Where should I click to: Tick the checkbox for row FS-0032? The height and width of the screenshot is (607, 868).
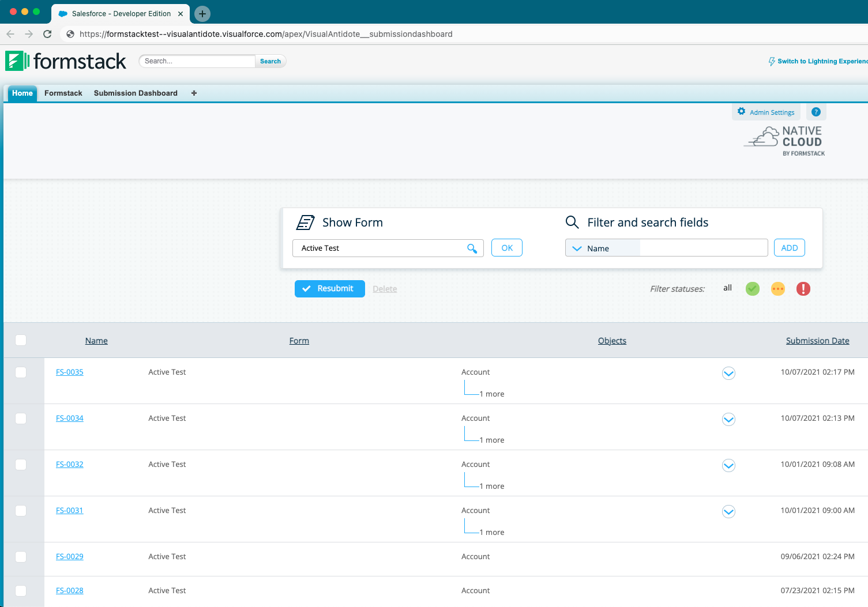(x=21, y=465)
